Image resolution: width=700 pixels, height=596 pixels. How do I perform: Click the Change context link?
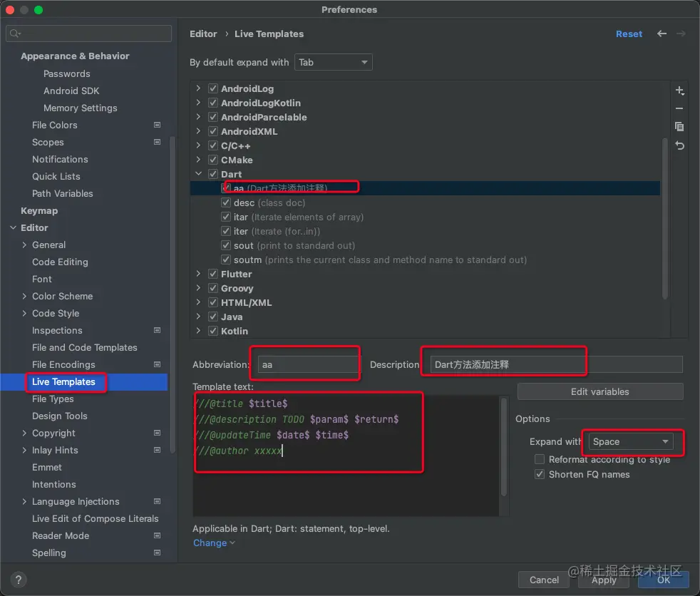(x=210, y=543)
